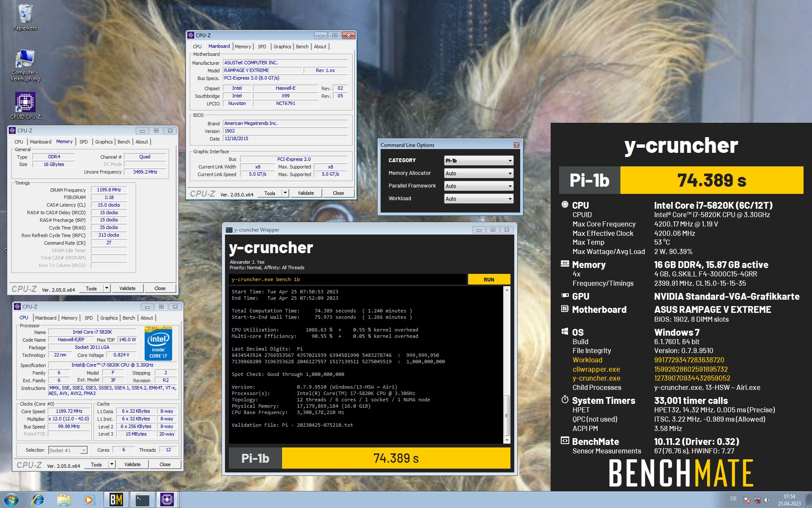Viewport: 812px width, 508px height.
Task: Launch the CPUID CPU-Z desktop icon
Action: (x=25, y=105)
